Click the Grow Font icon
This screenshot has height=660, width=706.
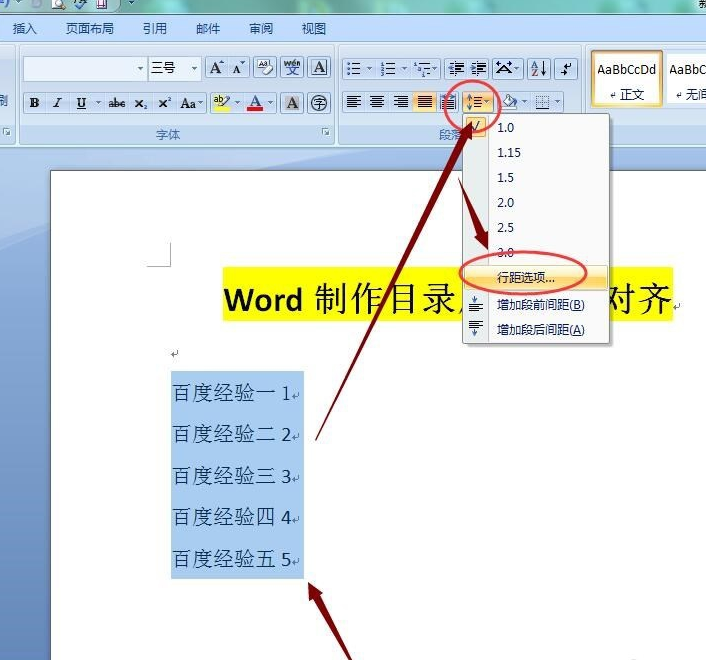pyautogui.click(x=217, y=68)
